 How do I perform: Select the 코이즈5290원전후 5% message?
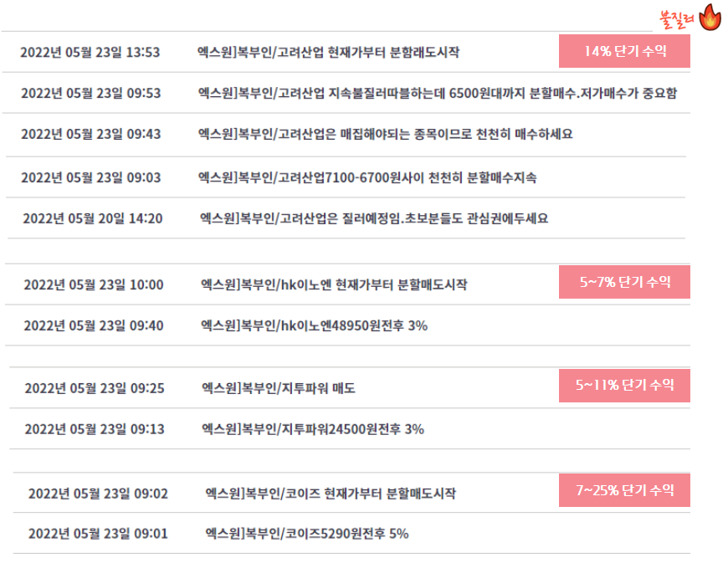pos(307,533)
